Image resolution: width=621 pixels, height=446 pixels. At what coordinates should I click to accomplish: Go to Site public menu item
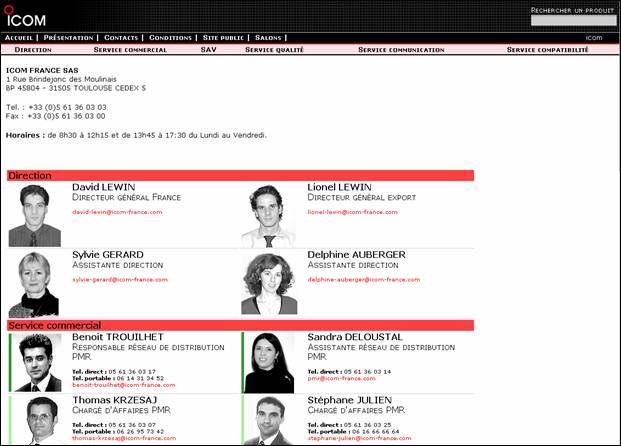click(223, 38)
